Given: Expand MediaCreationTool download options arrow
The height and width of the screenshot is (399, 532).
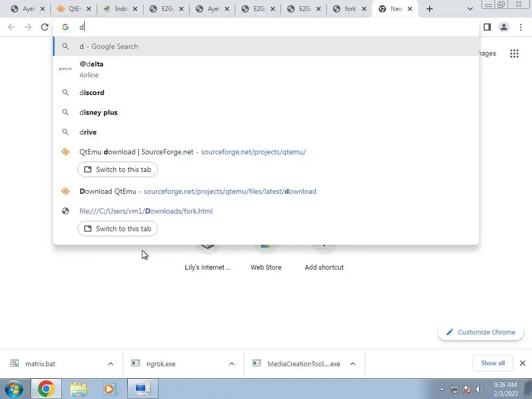Looking at the screenshot, I should coord(353,364).
